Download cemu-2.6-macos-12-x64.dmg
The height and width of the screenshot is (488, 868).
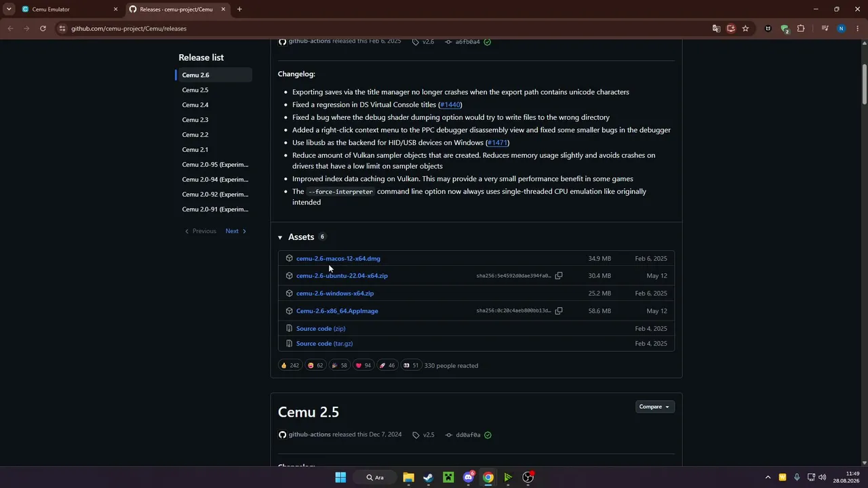338,258
